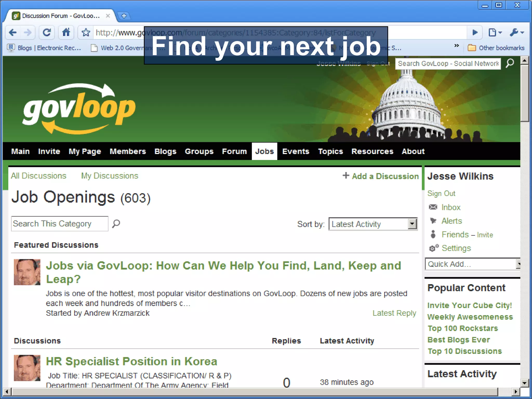Reload the page with refresh icon
Viewport: 532px width, 399px height.
[x=47, y=32]
